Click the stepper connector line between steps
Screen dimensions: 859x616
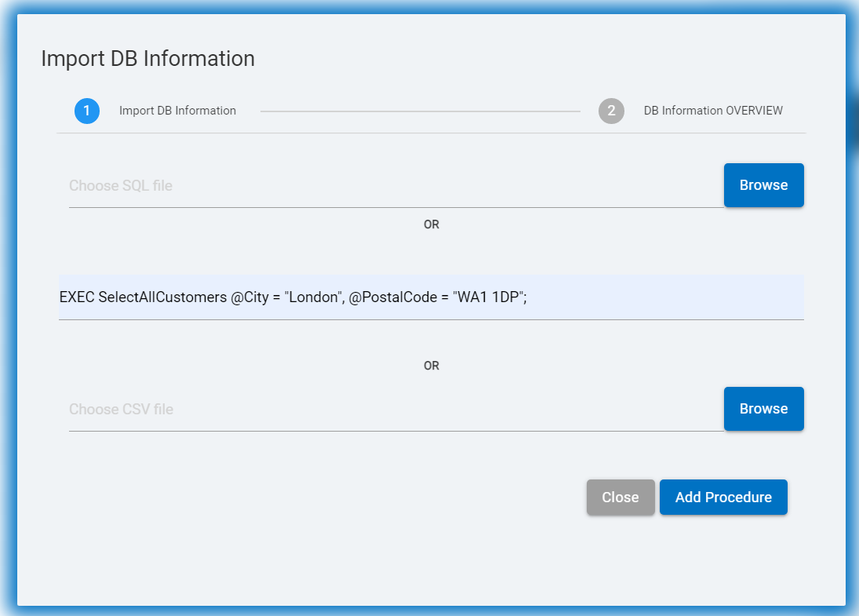coord(420,111)
